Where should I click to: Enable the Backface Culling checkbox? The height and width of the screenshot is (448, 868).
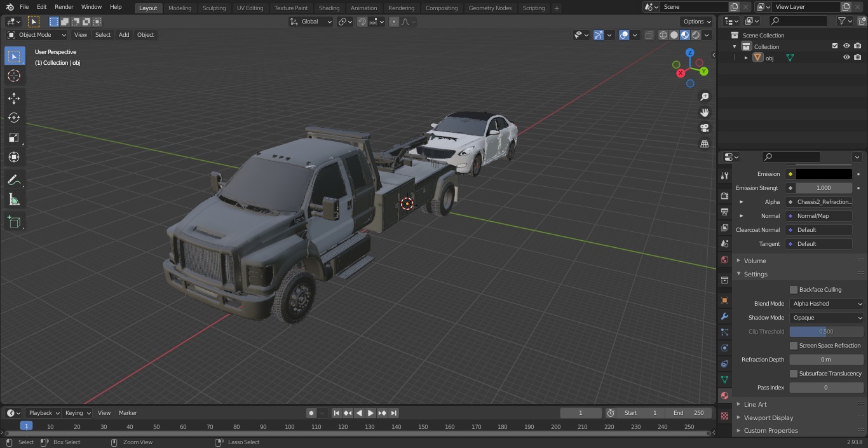click(794, 290)
